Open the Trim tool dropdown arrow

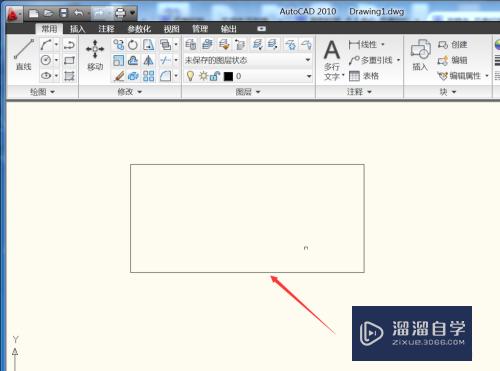tap(176, 60)
